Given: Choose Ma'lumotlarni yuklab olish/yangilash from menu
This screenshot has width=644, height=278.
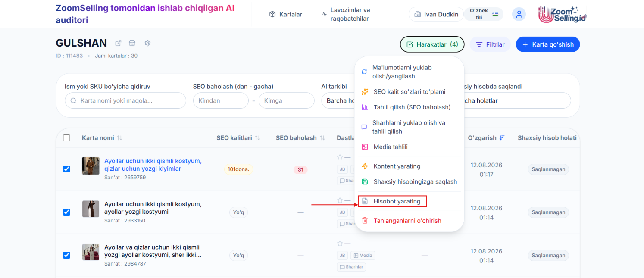Looking at the screenshot, I should [x=409, y=72].
